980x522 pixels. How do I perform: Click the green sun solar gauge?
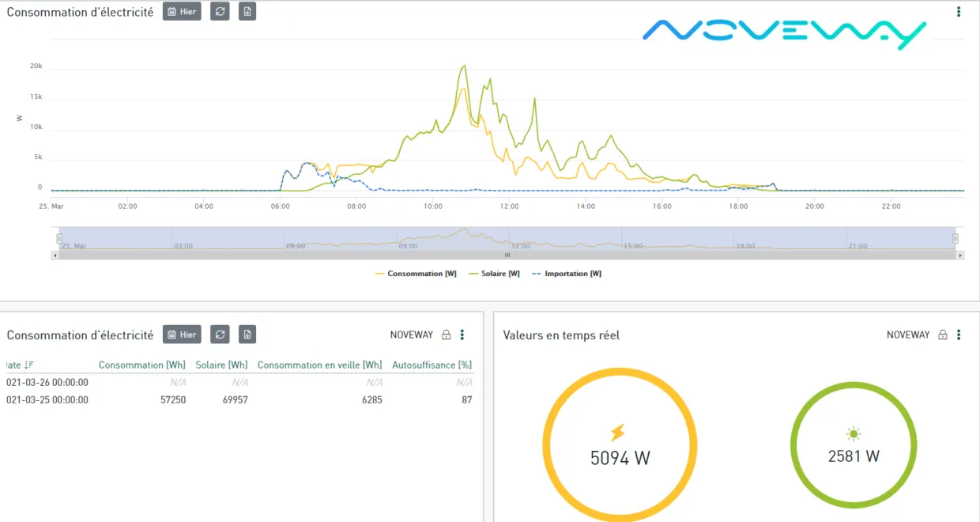coord(854,446)
